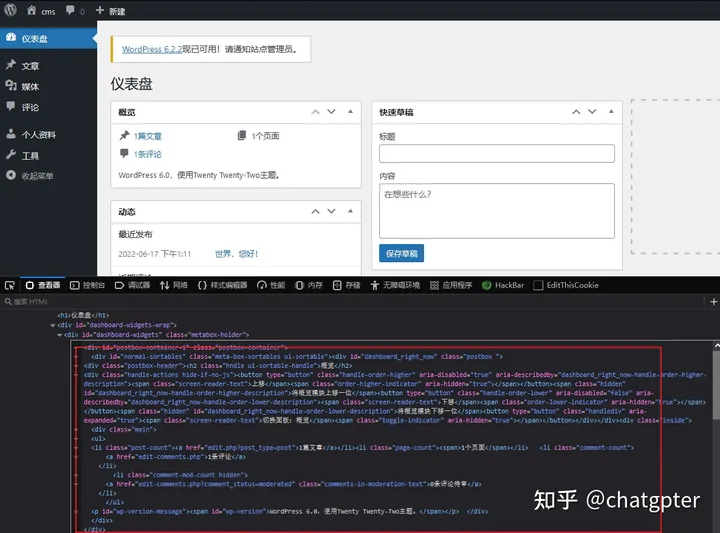Screen dimensions: 720x533
Task: Switch to 网络 network tab
Action: coord(174,285)
